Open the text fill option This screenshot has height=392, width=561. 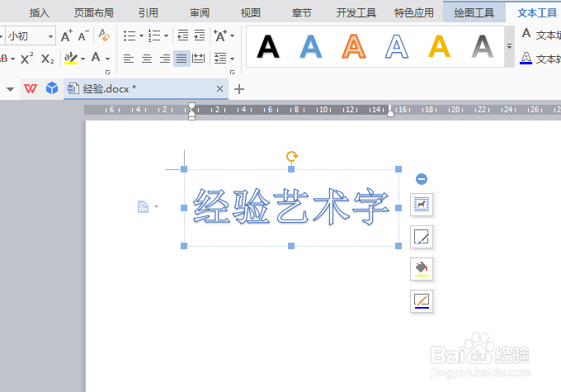[x=540, y=35]
